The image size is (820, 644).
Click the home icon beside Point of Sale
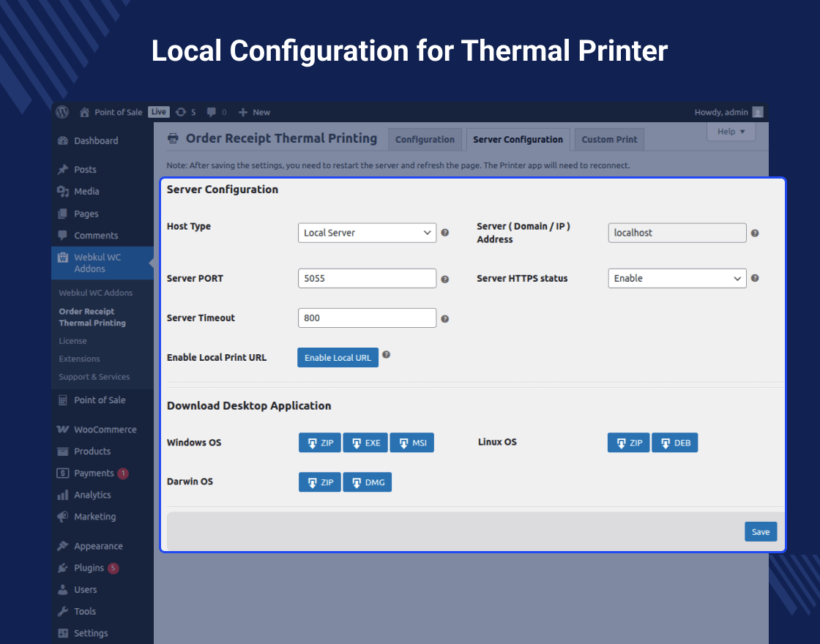pyautogui.click(x=85, y=112)
